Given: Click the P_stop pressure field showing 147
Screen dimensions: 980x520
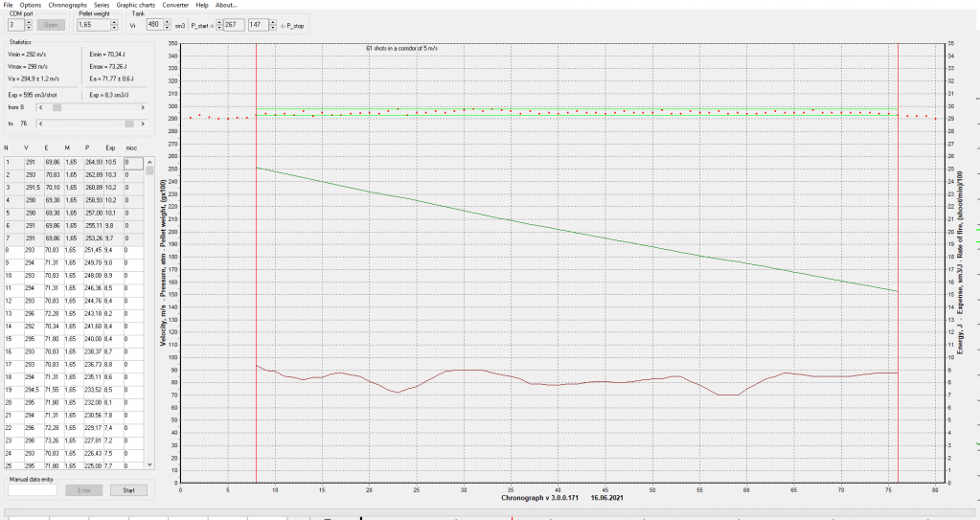Looking at the screenshot, I should 258,25.
